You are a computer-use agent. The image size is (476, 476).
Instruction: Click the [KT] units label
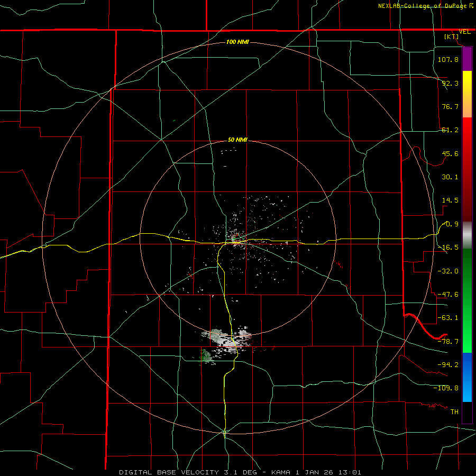pos(452,36)
